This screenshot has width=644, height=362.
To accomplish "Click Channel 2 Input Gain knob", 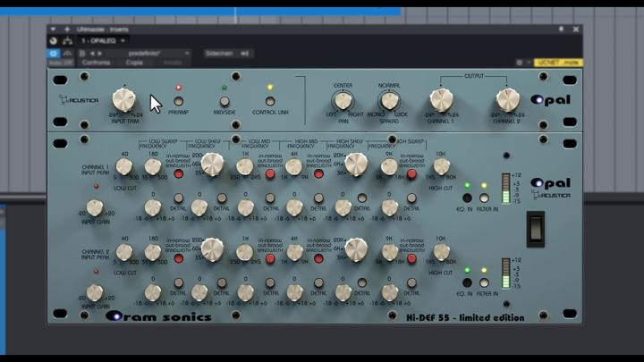I will 95,292.
